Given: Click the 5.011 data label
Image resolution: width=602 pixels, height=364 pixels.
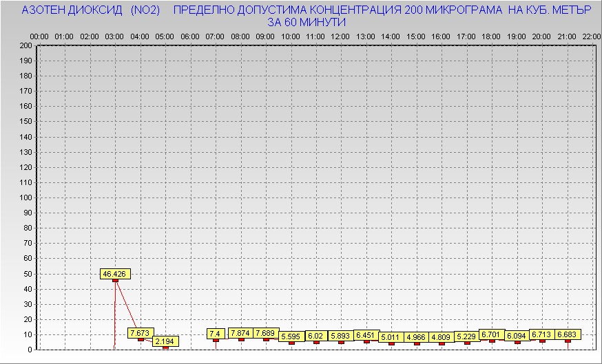Looking at the screenshot, I should coord(391,337).
